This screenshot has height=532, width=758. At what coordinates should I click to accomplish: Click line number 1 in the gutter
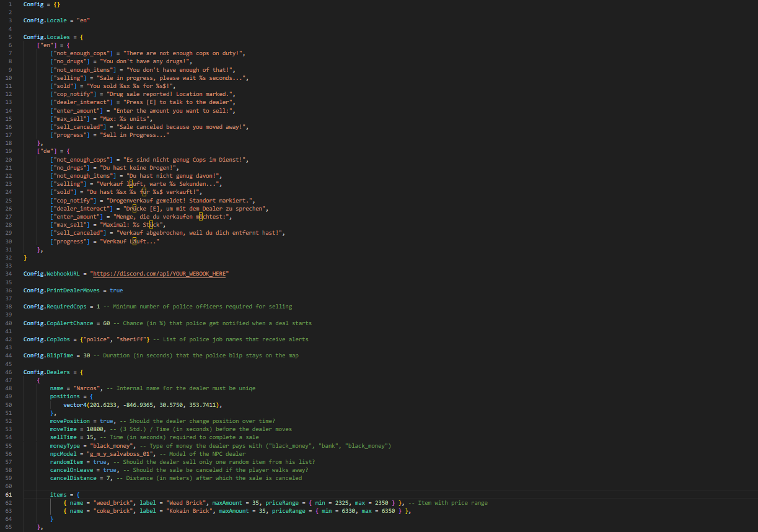(x=10, y=4)
